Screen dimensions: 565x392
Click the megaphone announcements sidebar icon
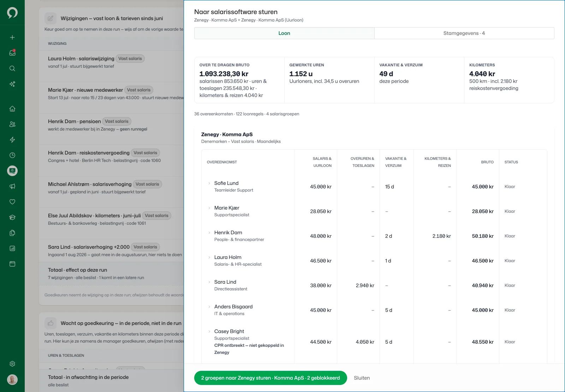[x=12, y=186]
